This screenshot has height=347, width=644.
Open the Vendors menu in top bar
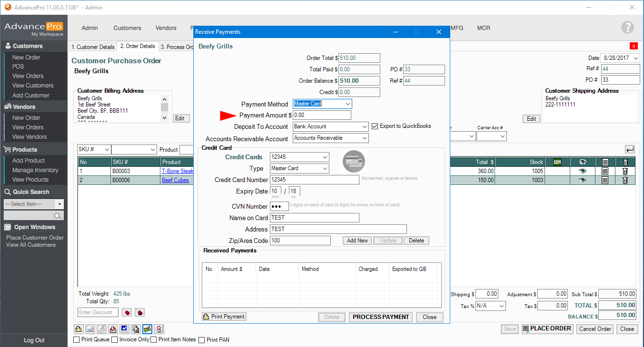166,28
